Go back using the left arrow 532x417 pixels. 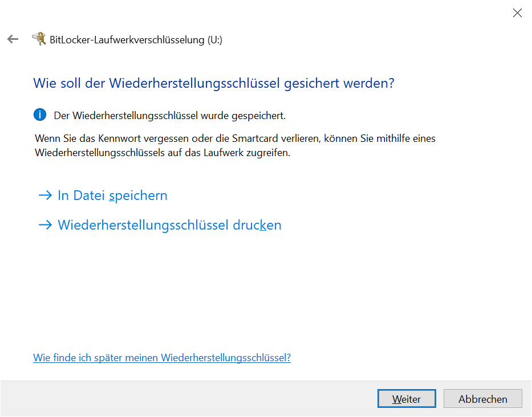pos(13,39)
